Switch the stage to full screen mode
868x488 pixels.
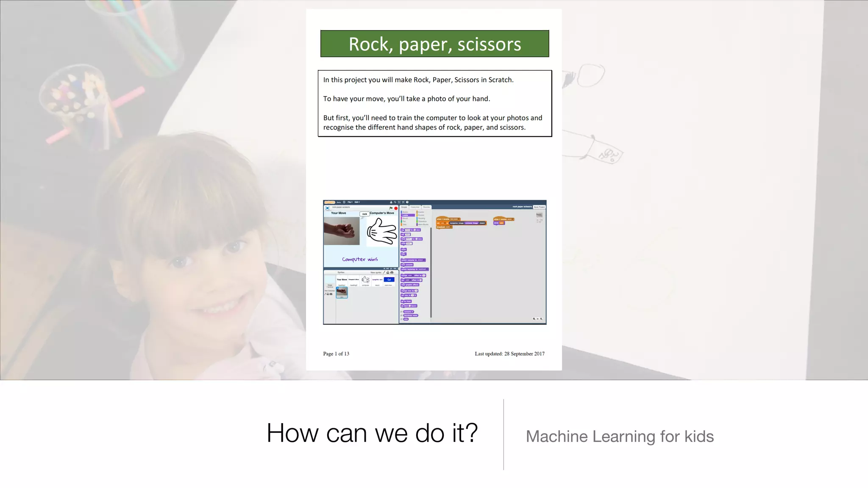pos(328,208)
